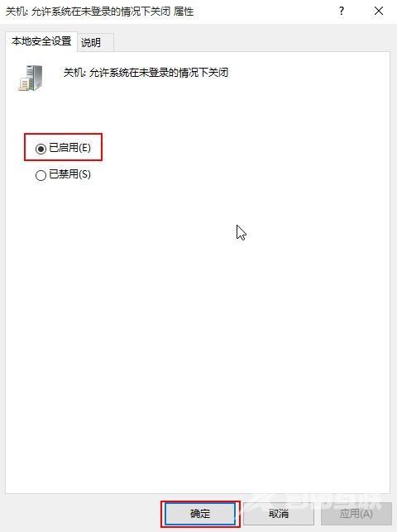
Task: Switch to the 说明 tab
Action: click(91, 42)
